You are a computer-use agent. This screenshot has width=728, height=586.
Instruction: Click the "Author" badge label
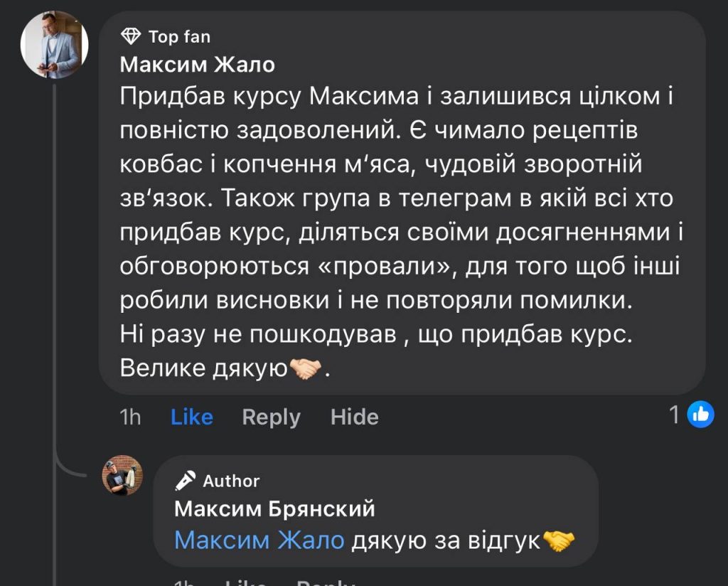(x=231, y=481)
